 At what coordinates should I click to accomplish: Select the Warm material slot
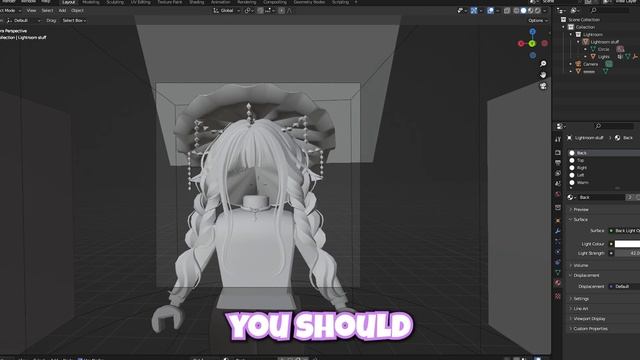(604, 182)
